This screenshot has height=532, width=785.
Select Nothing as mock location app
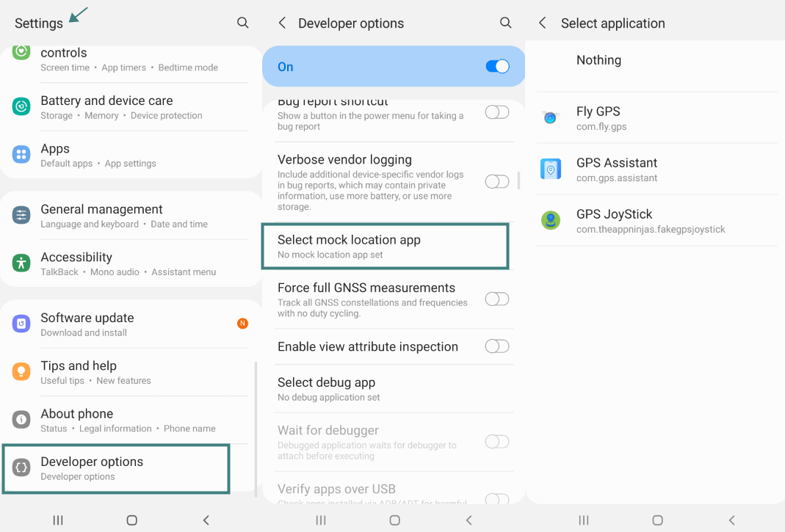[598, 61]
